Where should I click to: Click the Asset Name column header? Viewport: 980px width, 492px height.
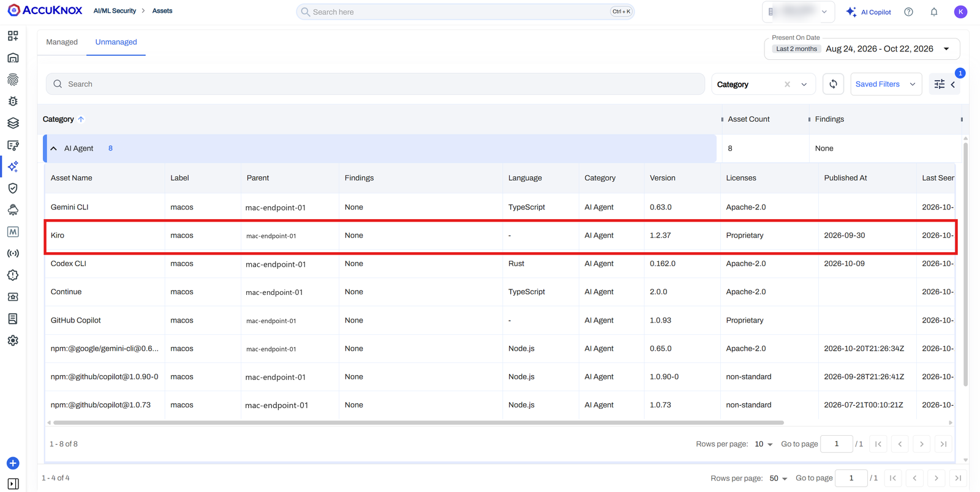click(71, 178)
